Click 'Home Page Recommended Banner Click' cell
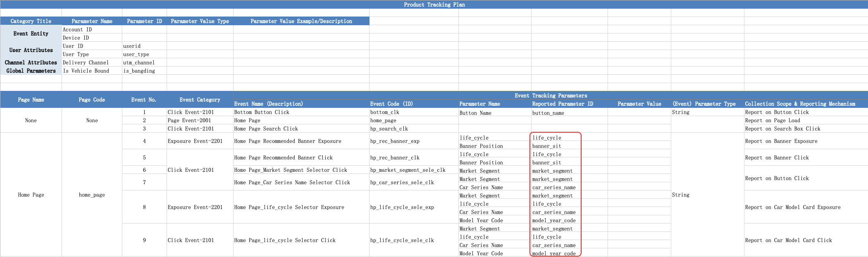Image resolution: width=868 pixels, height=257 pixels. pos(301,157)
